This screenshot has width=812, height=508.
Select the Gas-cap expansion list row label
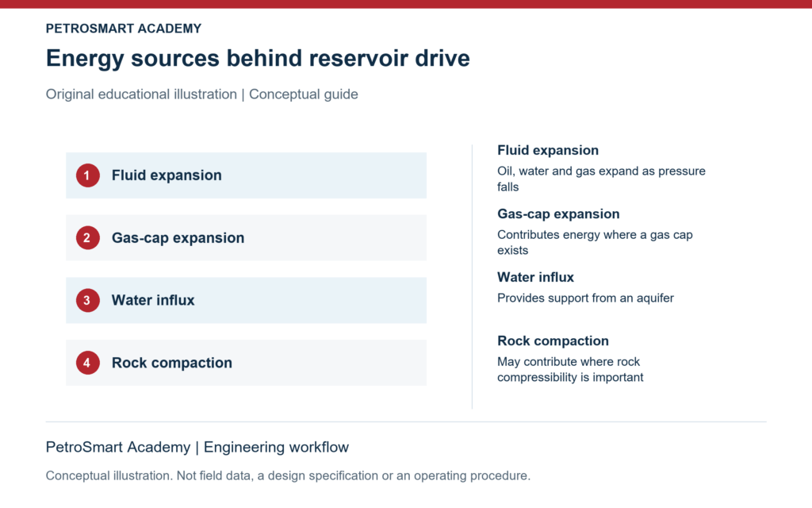coord(178,238)
